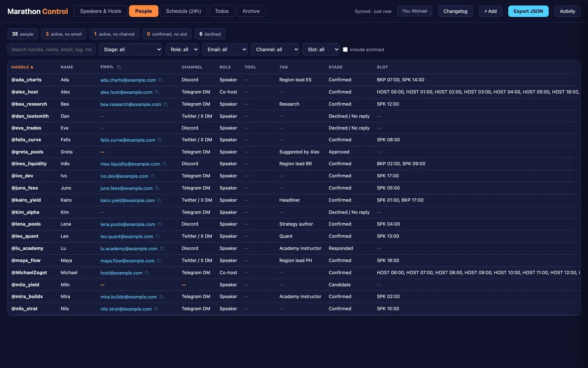588x368 pixels.
Task: Copy maya.flow@example.com email icon
Action: coord(159,261)
